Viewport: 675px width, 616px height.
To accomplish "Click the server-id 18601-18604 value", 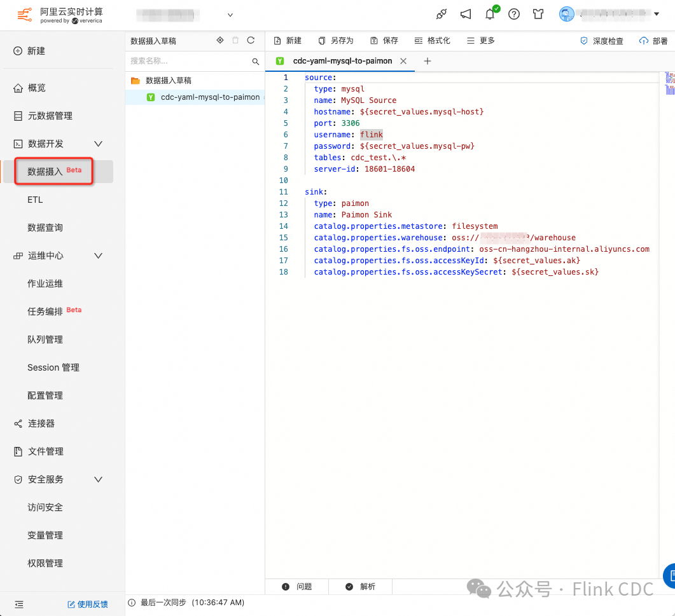I will 389,169.
